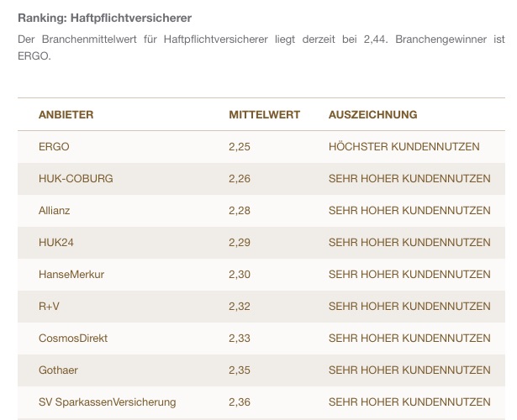Click the HUK24 provider name
The width and height of the screenshot is (517, 420).
(56, 243)
